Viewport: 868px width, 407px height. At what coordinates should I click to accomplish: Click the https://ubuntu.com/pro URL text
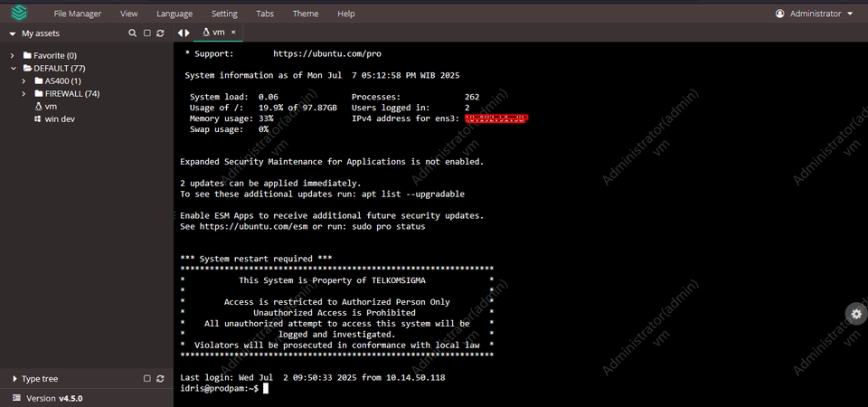[327, 53]
